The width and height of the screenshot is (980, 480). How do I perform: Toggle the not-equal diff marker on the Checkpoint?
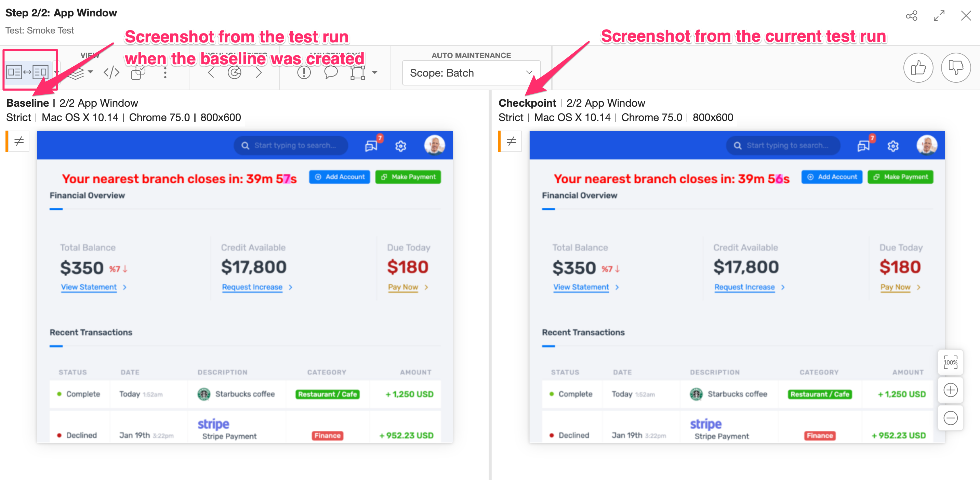511,142
